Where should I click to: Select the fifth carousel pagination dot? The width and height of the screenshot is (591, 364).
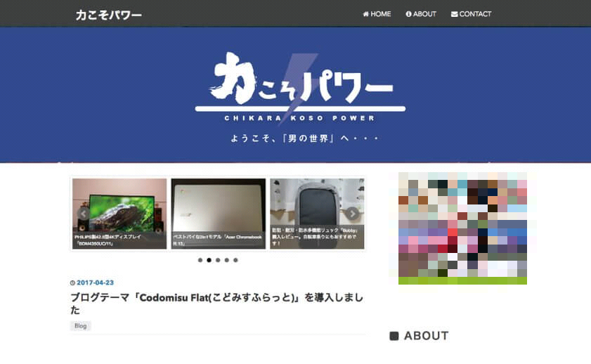coord(235,260)
